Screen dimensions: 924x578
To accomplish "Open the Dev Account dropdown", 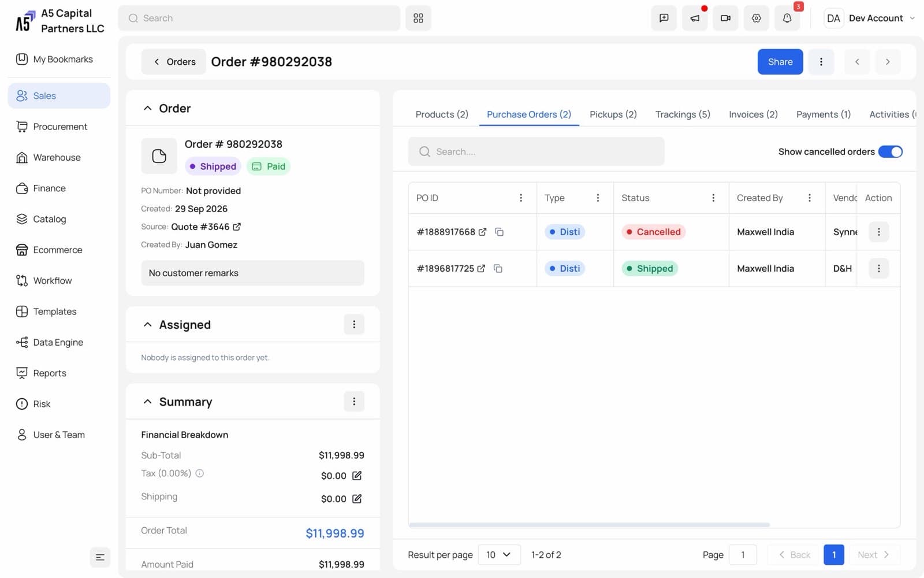I will point(871,18).
